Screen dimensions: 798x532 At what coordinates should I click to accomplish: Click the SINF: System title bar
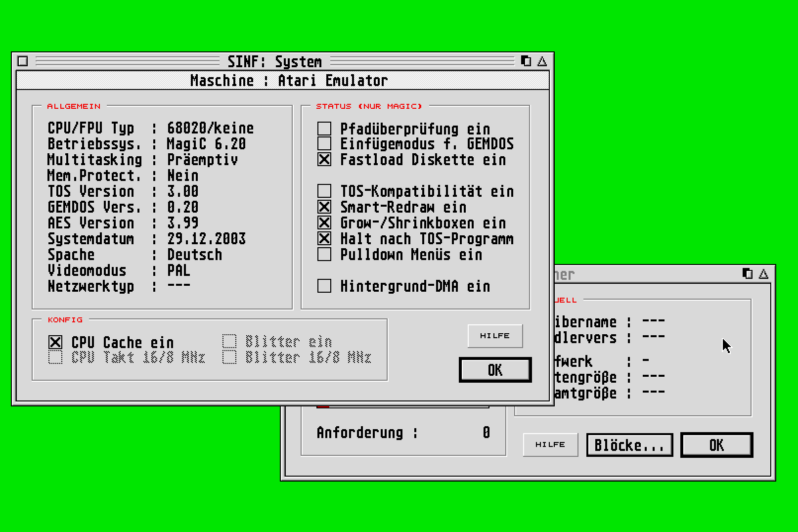pos(274,61)
